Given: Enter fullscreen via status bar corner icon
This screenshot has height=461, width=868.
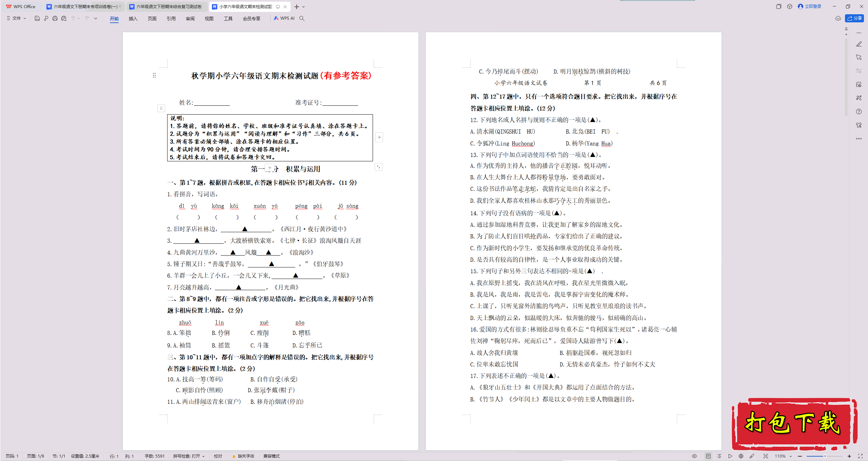Looking at the screenshot, I should (x=861, y=456).
